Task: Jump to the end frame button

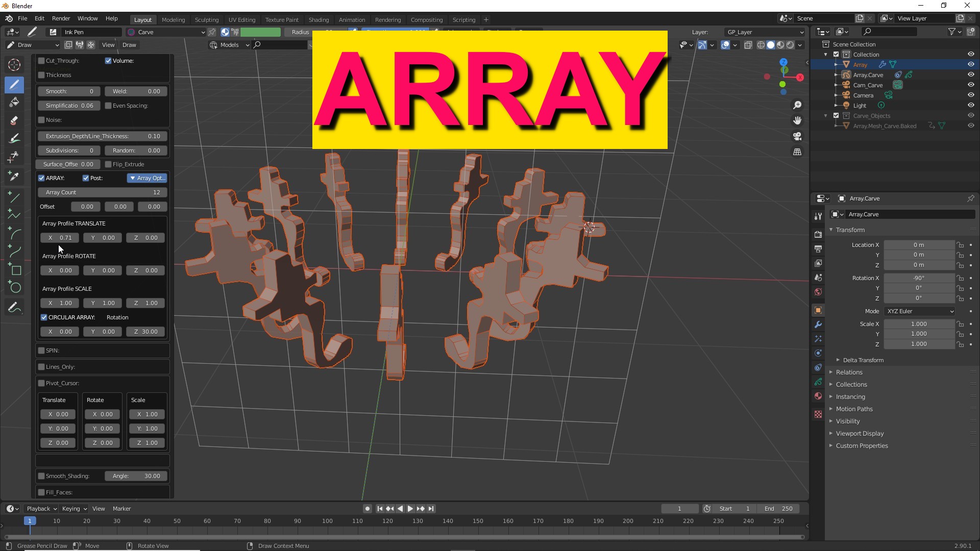Action: coord(431,509)
